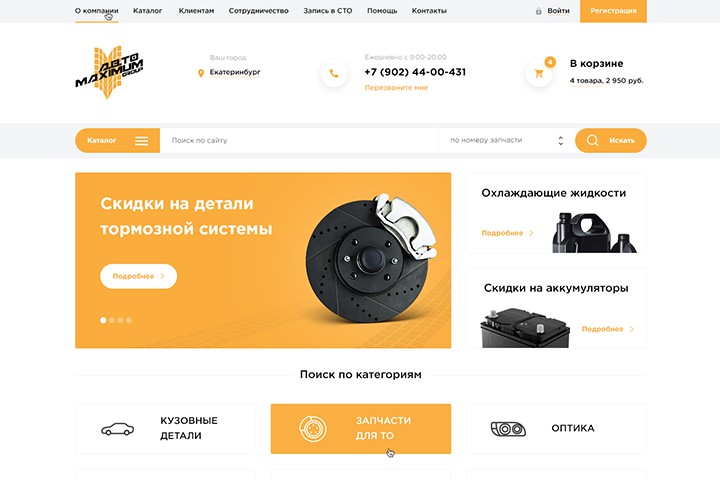
Task: Open the 'Запись в СТО' menu item
Action: coord(328,11)
